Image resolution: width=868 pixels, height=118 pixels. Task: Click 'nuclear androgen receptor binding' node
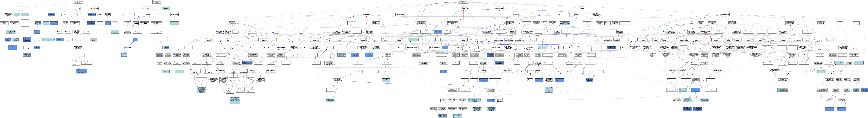pos(27,55)
